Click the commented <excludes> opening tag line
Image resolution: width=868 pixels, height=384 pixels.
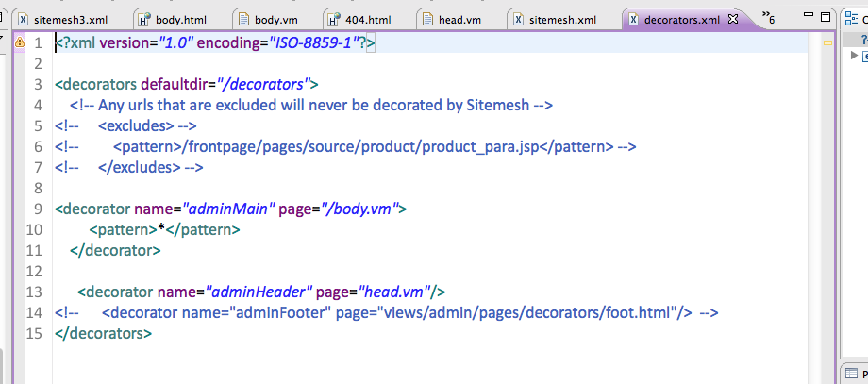coord(126,126)
